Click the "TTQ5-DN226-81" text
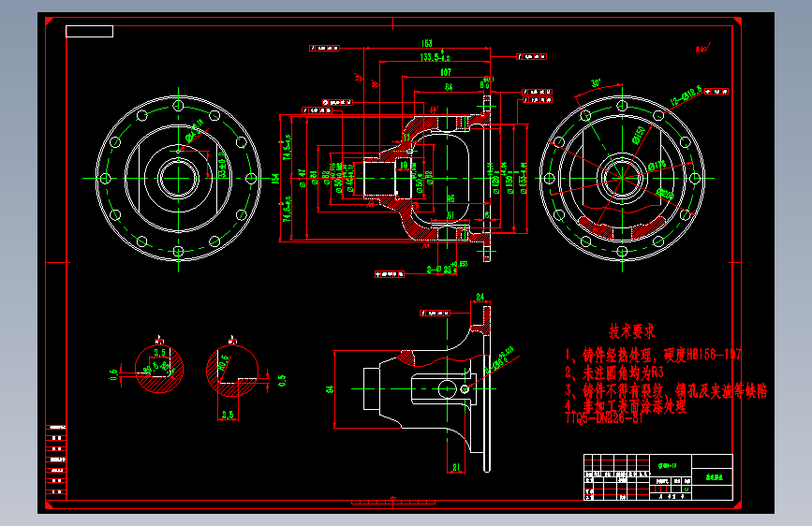Viewport: 812px width, 526px height. 604,418
